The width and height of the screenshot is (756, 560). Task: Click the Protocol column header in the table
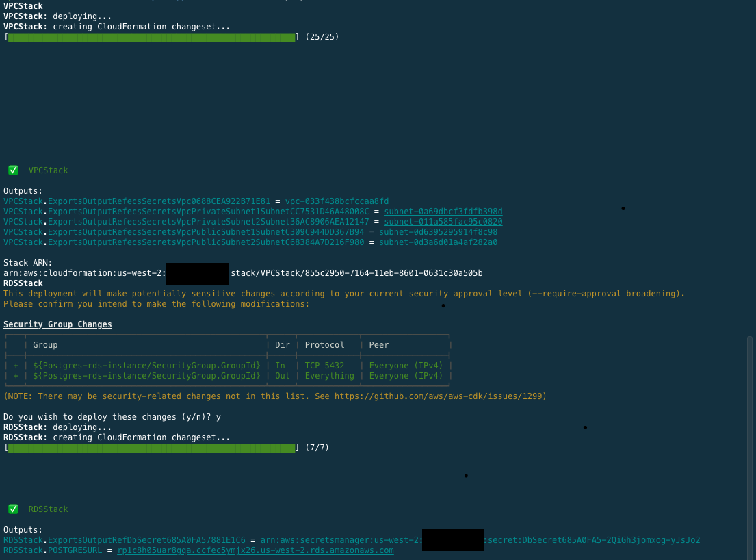click(x=324, y=344)
